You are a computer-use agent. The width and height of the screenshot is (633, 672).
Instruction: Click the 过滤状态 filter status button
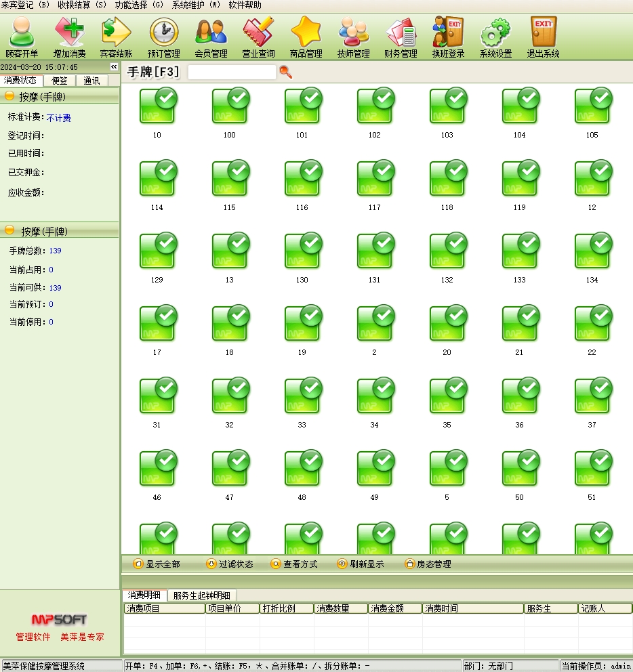pyautogui.click(x=230, y=564)
